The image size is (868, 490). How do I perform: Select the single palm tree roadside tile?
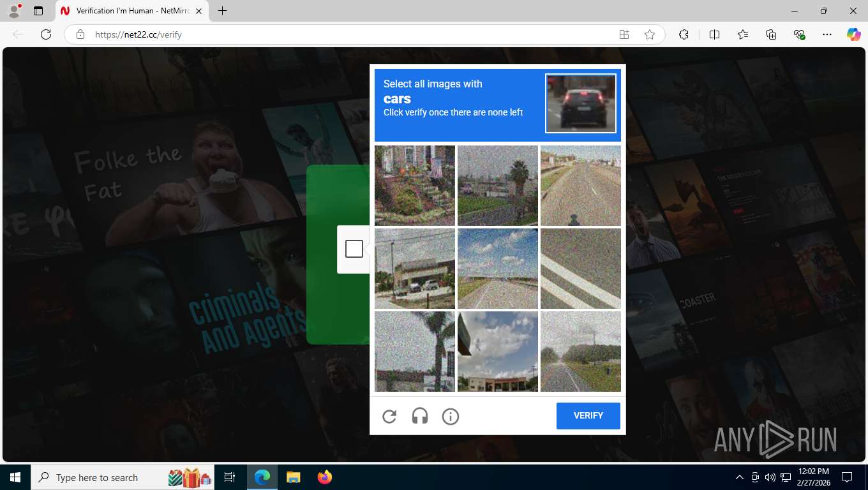click(x=498, y=186)
